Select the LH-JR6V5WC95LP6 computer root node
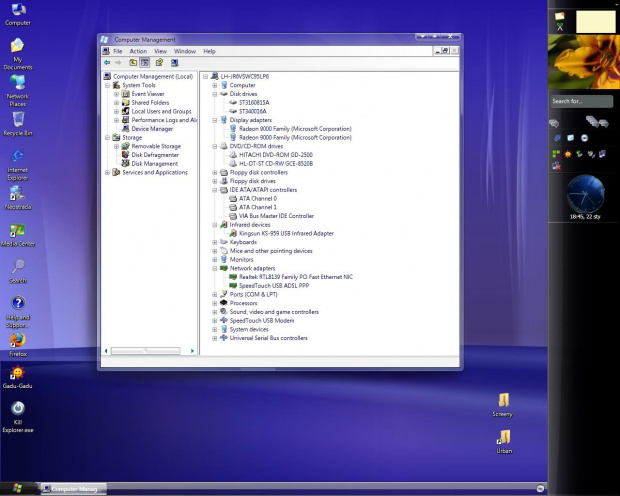Viewport: 620px width, 496px height. (x=244, y=76)
